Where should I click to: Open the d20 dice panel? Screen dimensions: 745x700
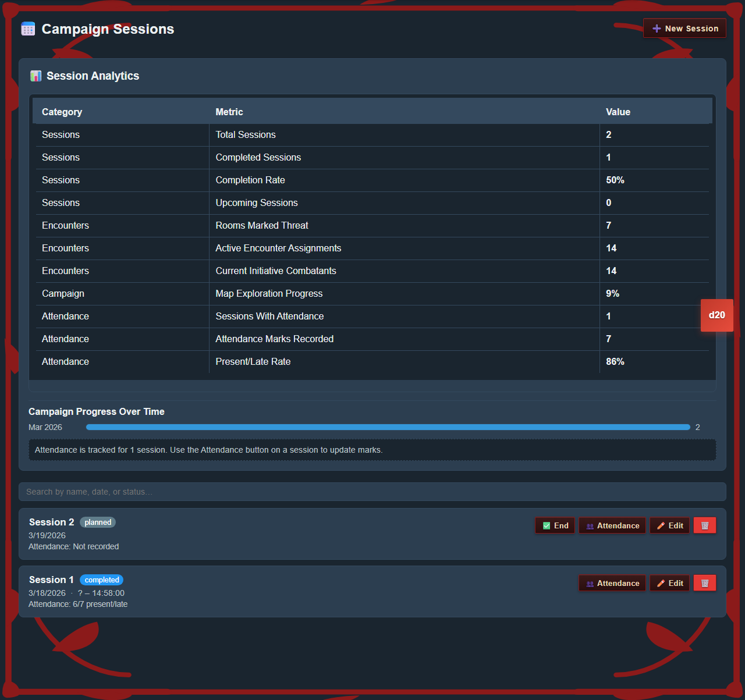click(716, 315)
